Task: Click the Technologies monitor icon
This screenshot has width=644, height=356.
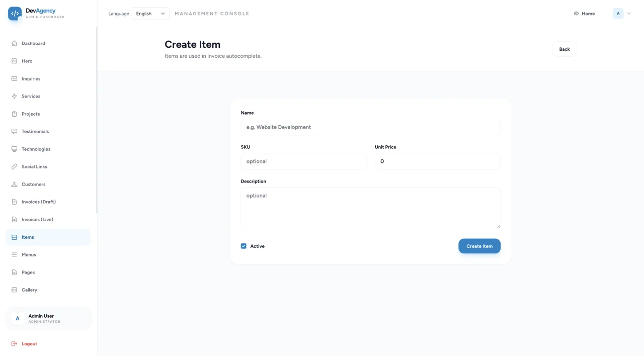Action: point(14,149)
